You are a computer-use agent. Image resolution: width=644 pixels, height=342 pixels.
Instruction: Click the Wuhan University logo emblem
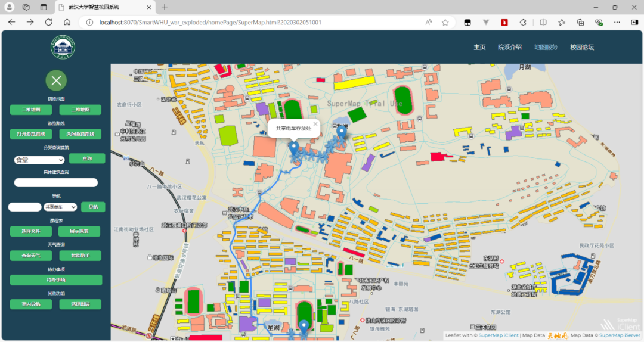pyautogui.click(x=63, y=48)
